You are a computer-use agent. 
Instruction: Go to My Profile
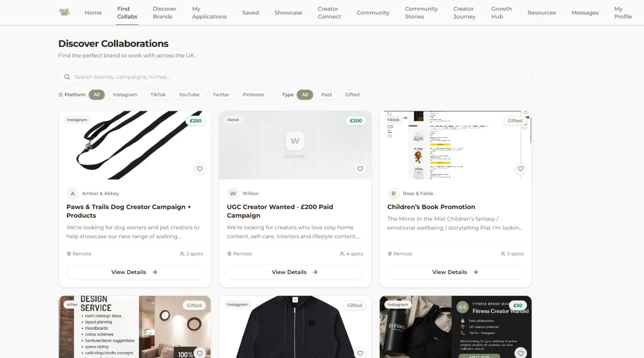pos(623,12)
